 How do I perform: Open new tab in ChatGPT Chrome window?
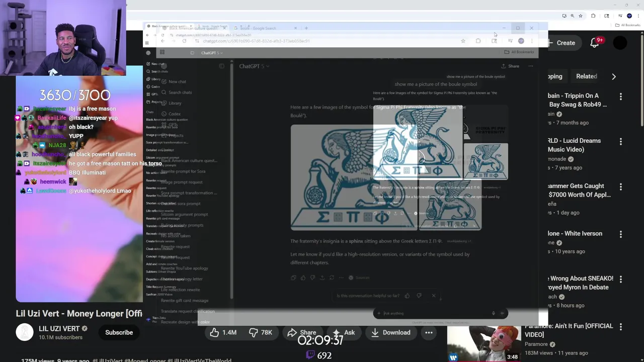306,28
